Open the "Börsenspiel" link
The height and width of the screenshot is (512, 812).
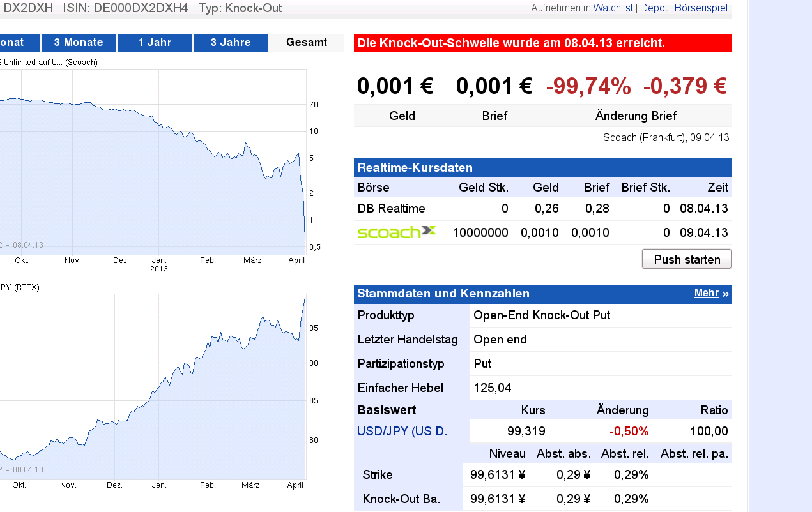pos(701,8)
